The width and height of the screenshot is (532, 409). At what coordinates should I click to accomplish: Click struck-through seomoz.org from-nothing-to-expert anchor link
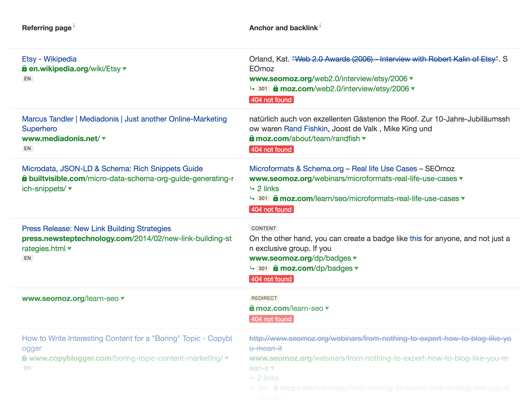(380, 343)
